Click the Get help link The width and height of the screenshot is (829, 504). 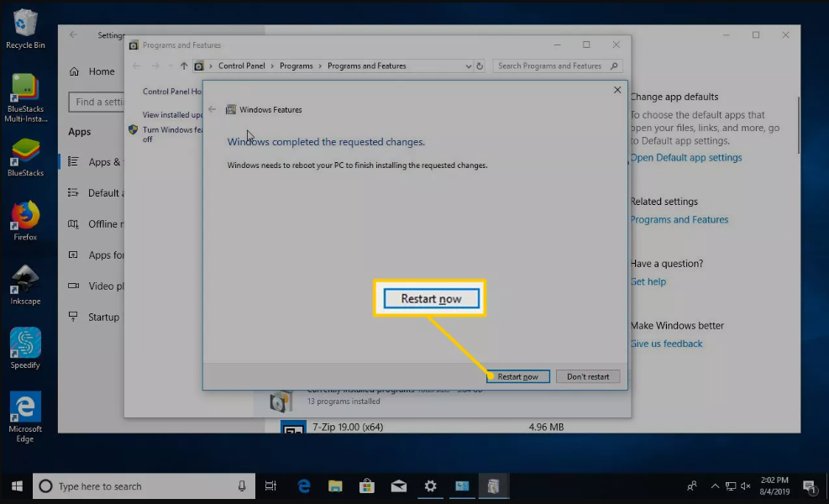[648, 282]
